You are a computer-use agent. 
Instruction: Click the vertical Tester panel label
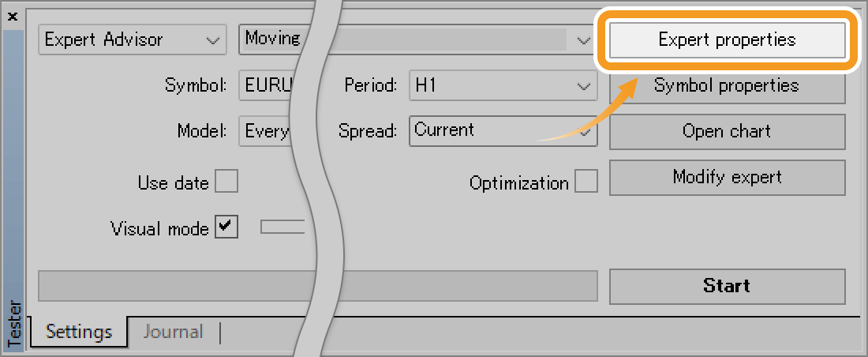click(13, 322)
